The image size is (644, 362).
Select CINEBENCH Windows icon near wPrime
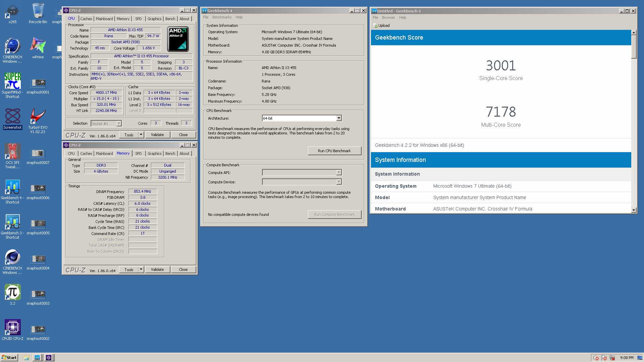(x=12, y=50)
